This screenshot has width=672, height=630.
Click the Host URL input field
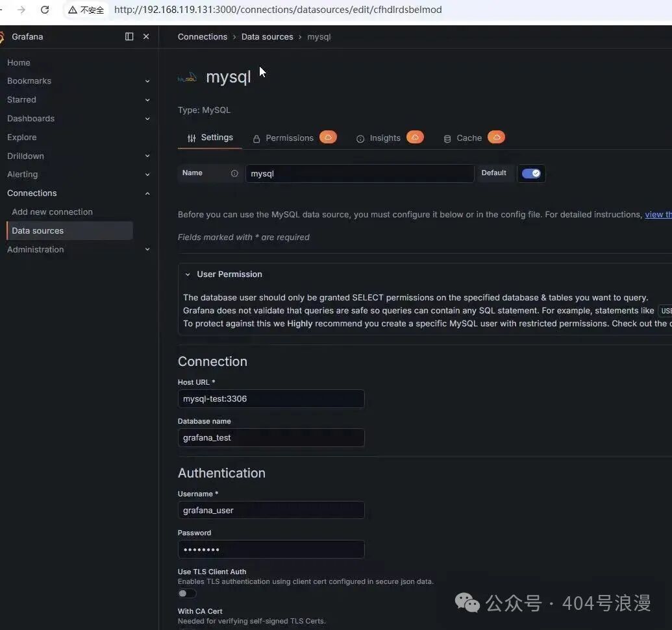tap(271, 399)
